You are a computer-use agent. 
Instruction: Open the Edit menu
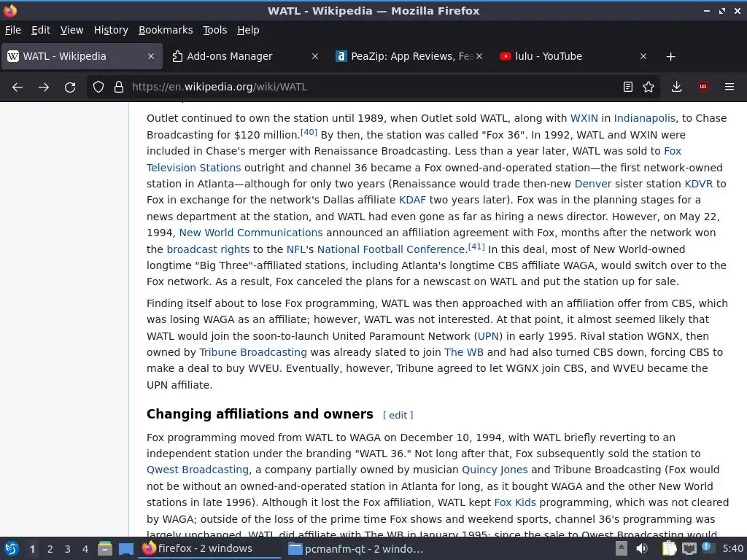click(x=41, y=30)
